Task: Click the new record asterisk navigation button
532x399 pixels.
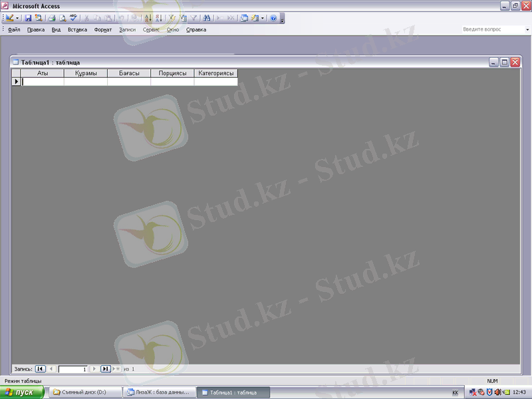Action: coord(116,369)
